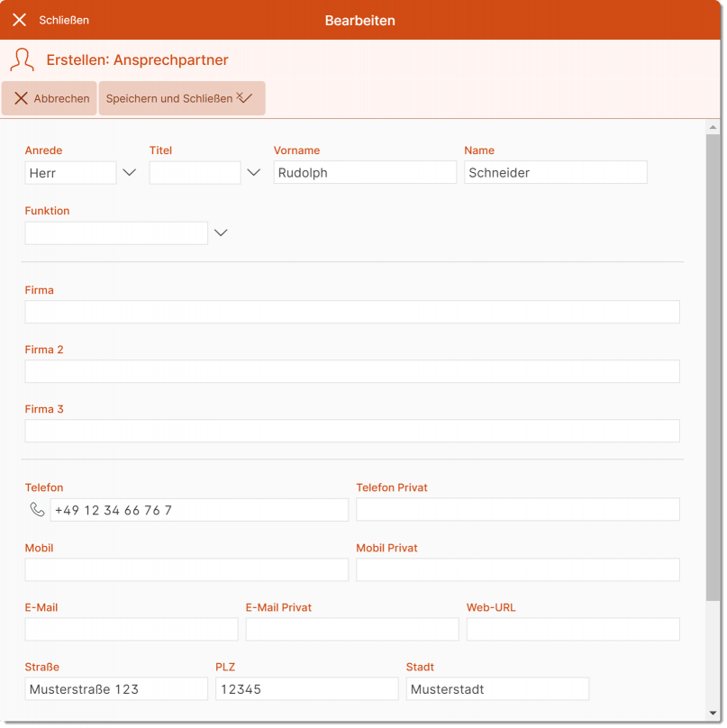Click the Telefon number input field

pyautogui.click(x=198, y=510)
